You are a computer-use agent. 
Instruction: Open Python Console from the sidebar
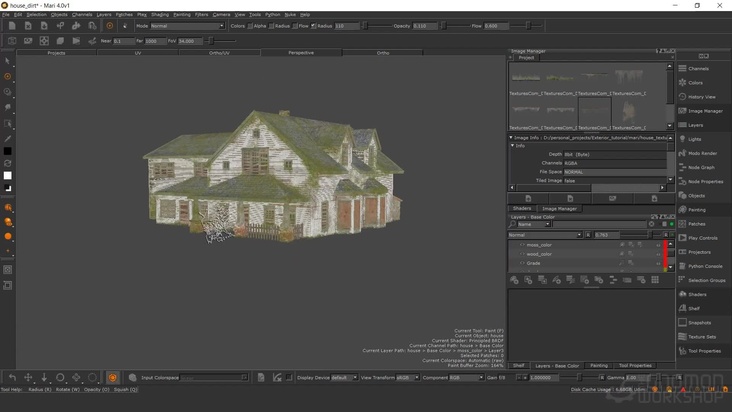[x=704, y=266]
